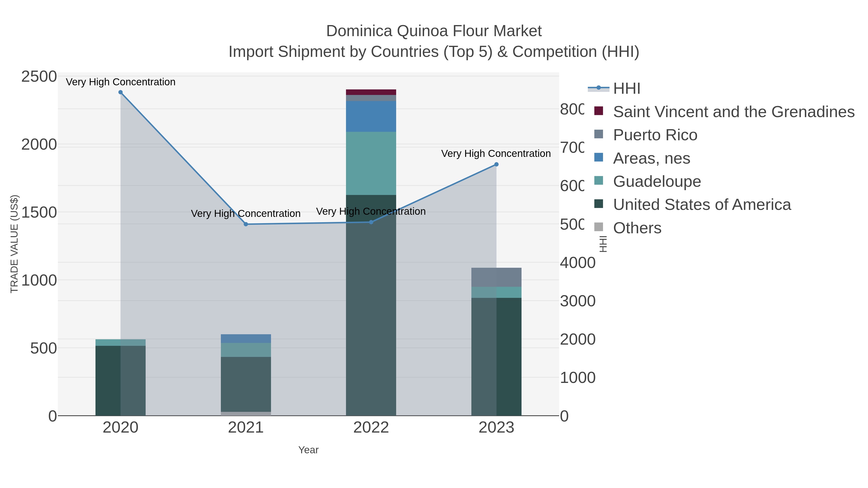Click the HHI line marker legend icon
This screenshot has height=488, width=868.
[598, 88]
